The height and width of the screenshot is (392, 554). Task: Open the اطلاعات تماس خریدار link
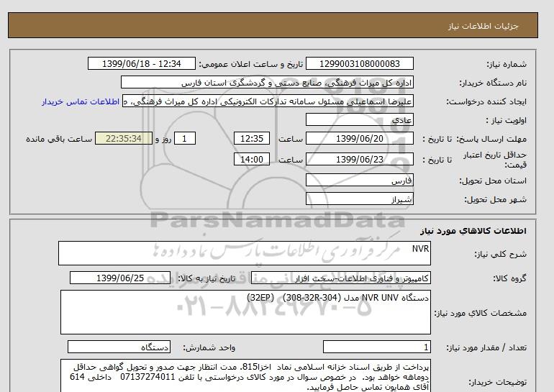(81, 101)
